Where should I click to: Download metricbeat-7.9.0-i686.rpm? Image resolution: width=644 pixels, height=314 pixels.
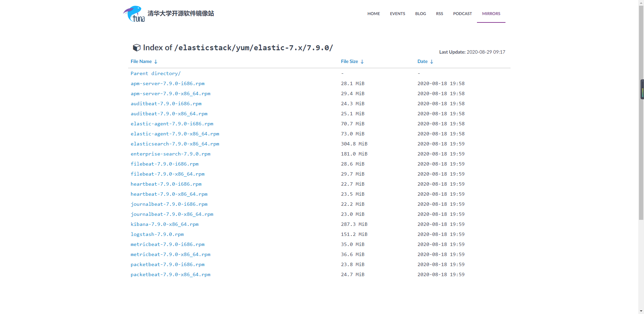coord(168,244)
